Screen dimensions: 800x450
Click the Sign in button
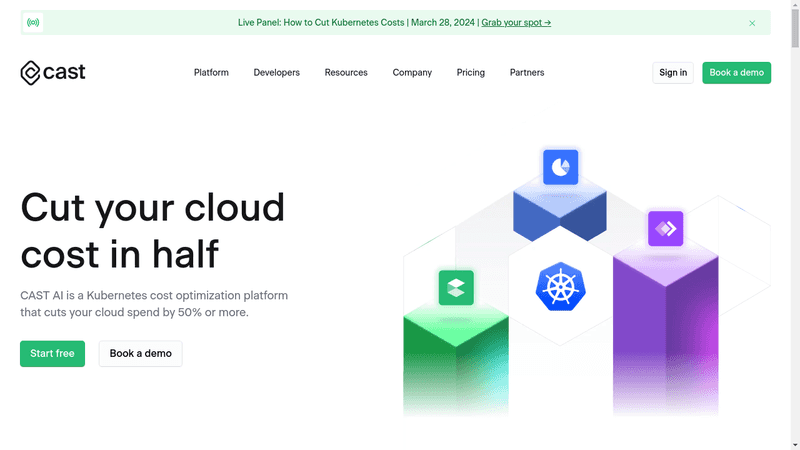tap(673, 73)
